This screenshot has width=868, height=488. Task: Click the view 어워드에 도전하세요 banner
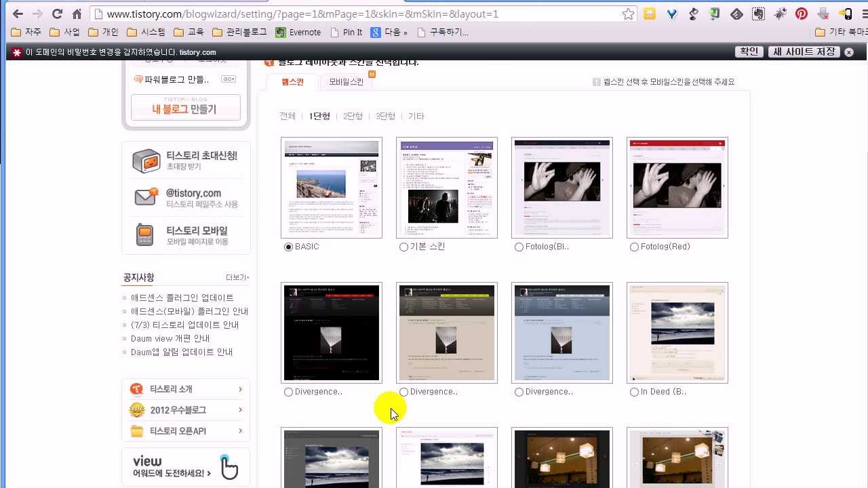[186, 467]
